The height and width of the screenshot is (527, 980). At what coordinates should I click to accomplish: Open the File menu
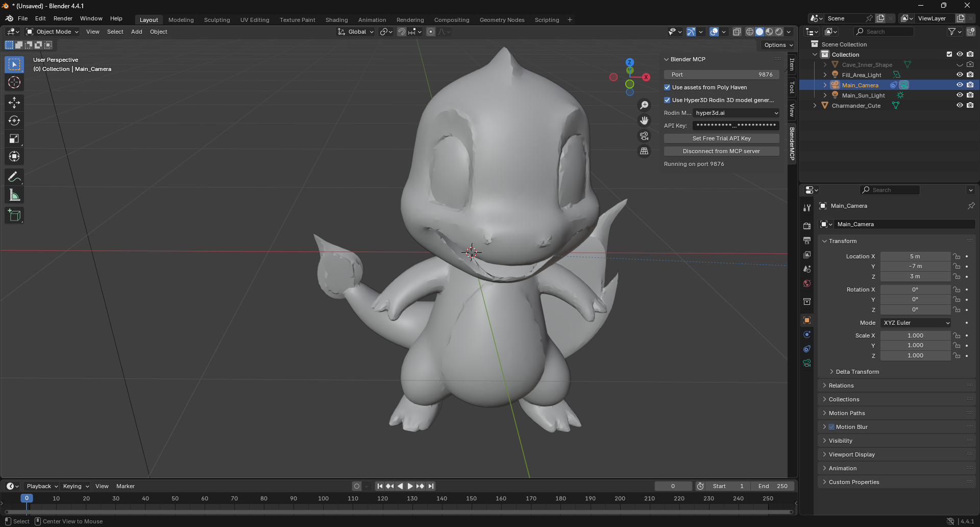[22, 18]
